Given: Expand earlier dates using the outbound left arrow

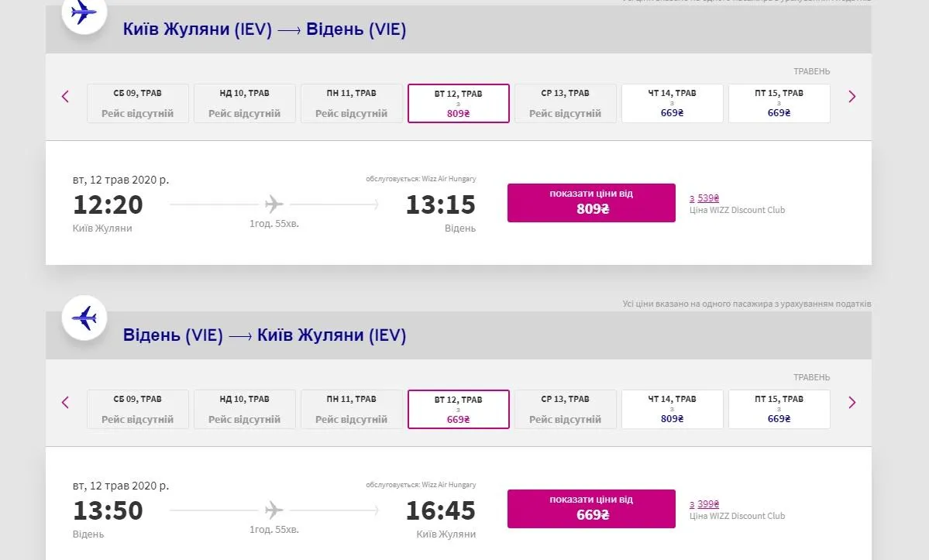Looking at the screenshot, I should point(65,96).
